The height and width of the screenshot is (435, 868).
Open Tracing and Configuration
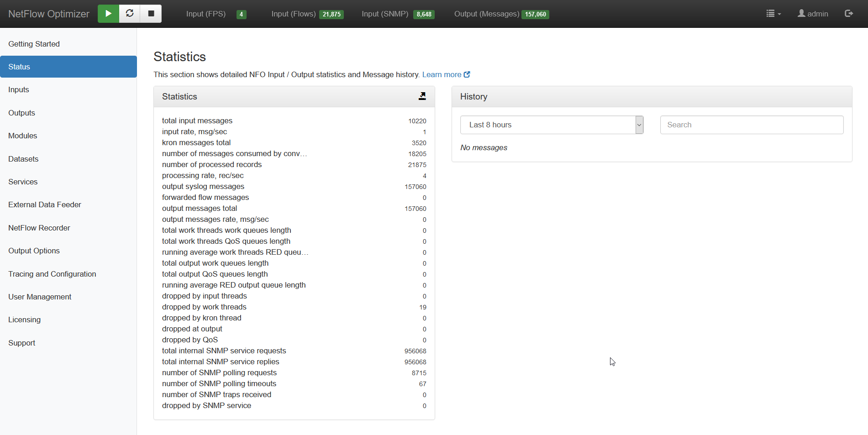coord(68,274)
